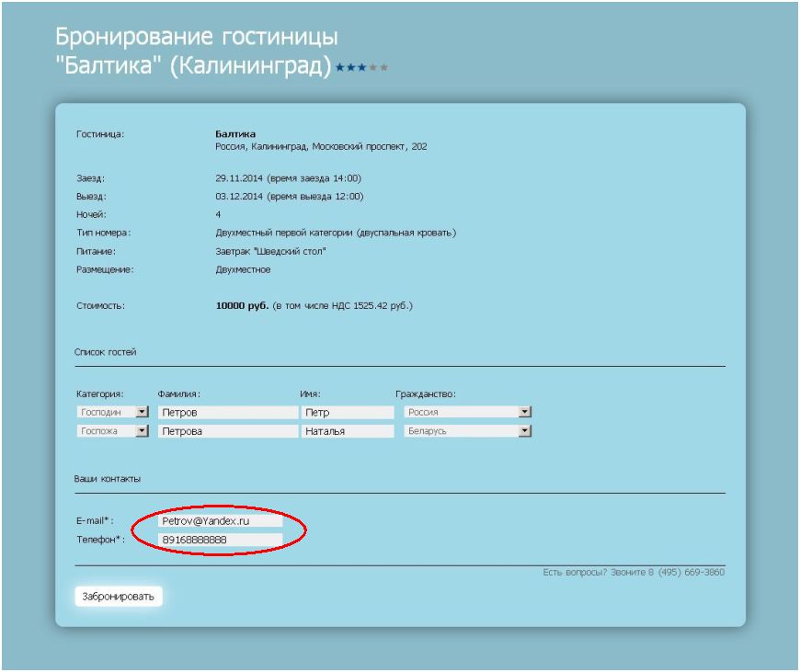800x672 pixels.
Task: Click the hotel address on Московский проспект
Action: [321, 147]
